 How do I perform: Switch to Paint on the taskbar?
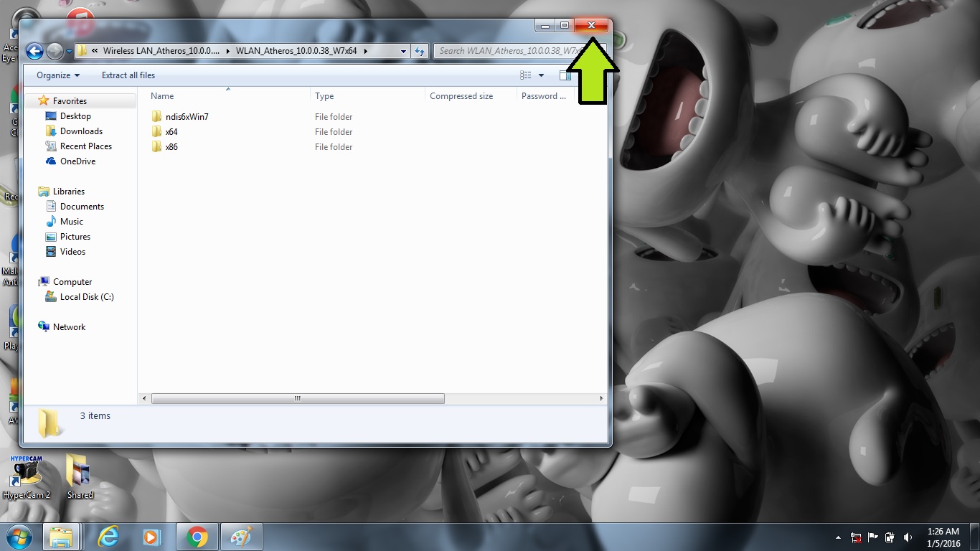click(241, 537)
